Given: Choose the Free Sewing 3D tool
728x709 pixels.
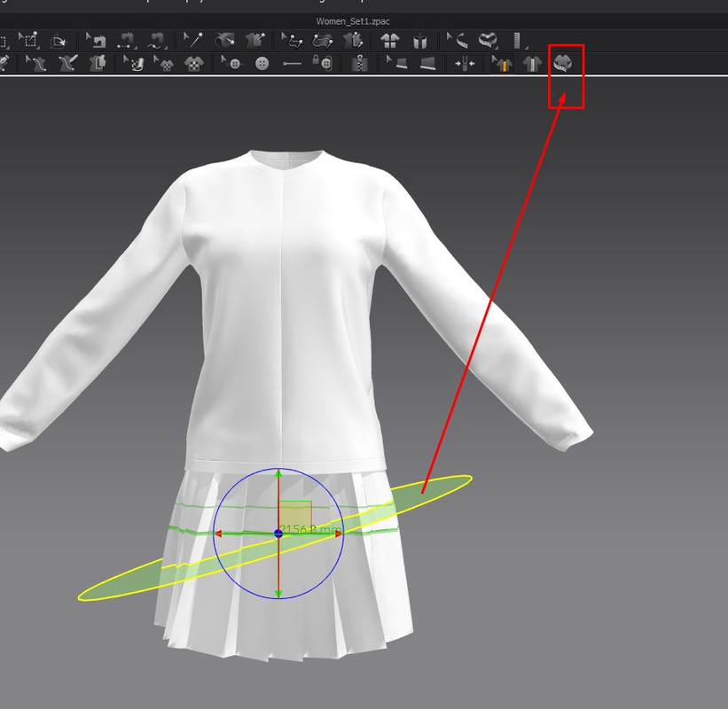Looking at the screenshot, I should coord(157,41).
